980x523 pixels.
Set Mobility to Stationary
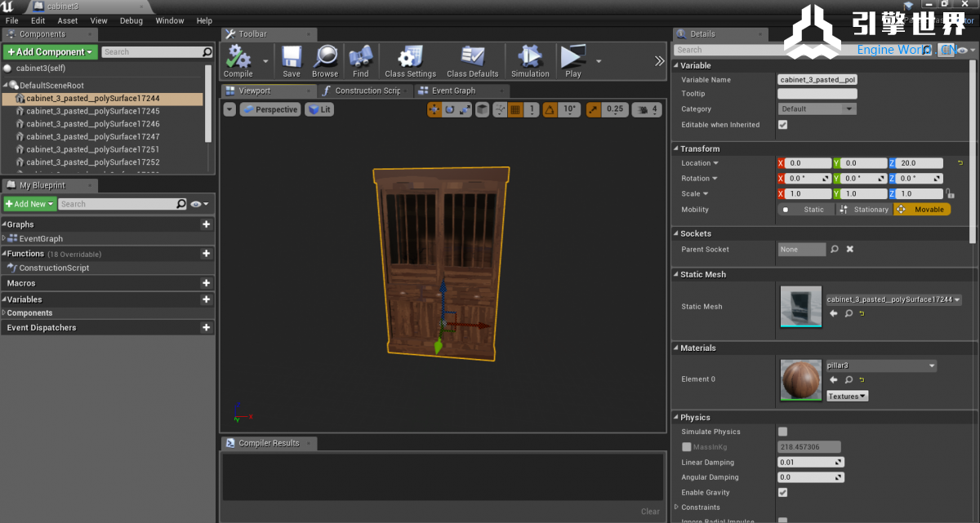tap(864, 210)
